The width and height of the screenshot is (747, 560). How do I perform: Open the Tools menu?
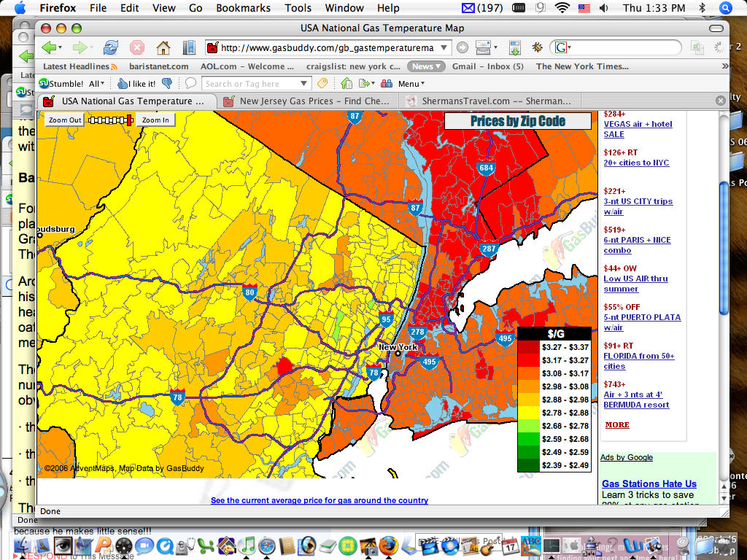tap(298, 7)
